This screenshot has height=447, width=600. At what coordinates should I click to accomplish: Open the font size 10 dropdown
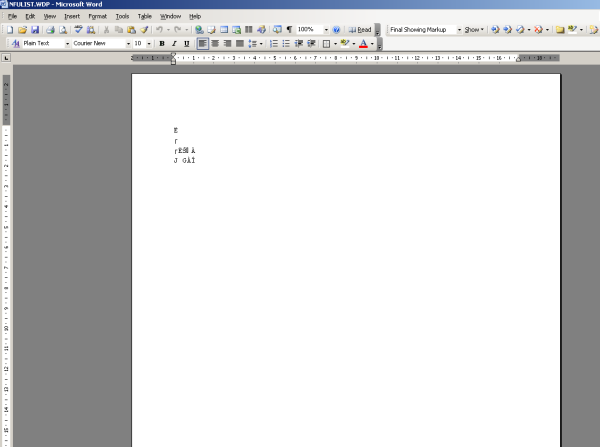click(149, 44)
